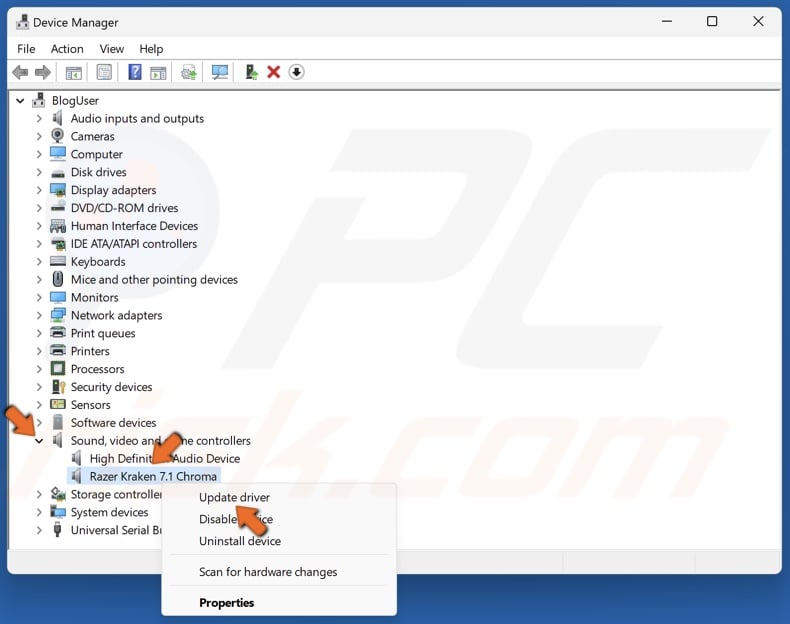Click the Sensors category icon
Viewport: 790px width, 624px height.
pos(58,404)
